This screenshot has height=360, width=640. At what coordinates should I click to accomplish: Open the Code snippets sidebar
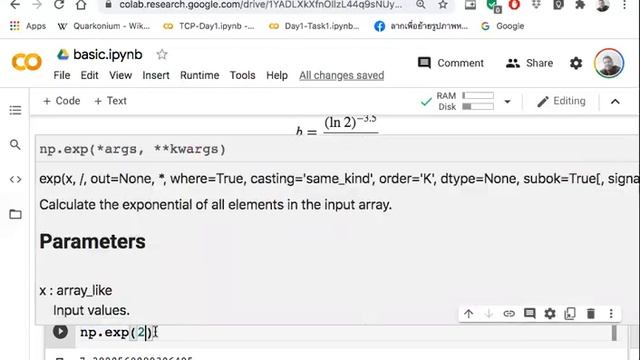click(x=16, y=180)
